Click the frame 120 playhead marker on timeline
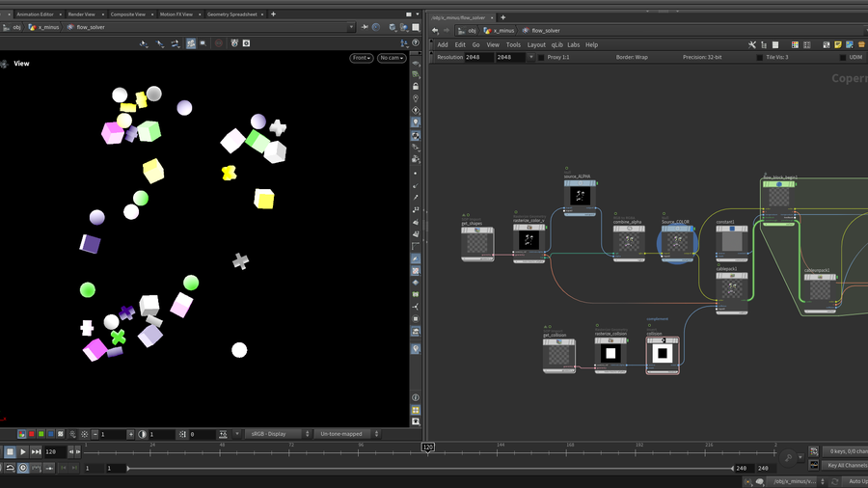This screenshot has width=868, height=488. [x=426, y=447]
